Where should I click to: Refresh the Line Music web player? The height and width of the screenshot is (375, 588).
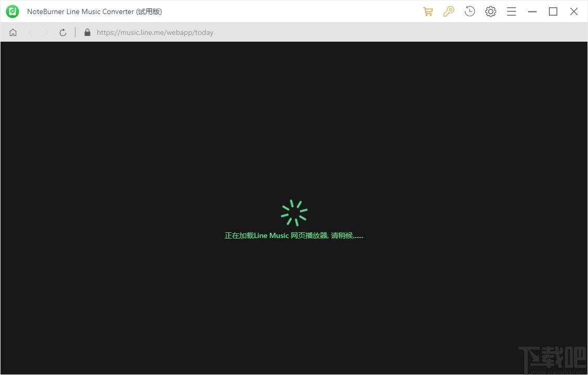[x=62, y=32]
